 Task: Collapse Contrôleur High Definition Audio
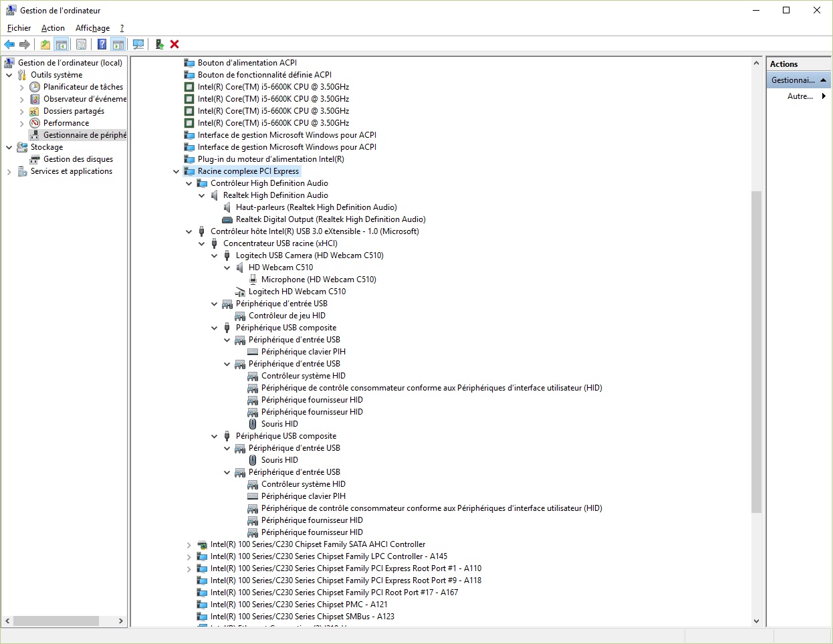click(x=189, y=183)
